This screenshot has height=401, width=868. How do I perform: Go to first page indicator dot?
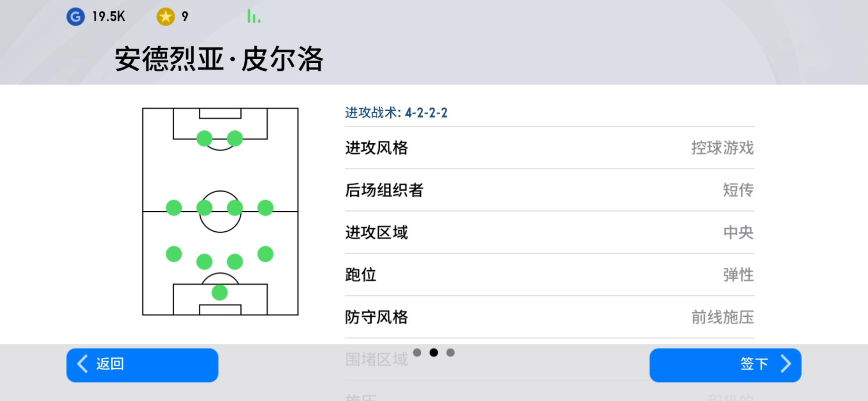pos(417,352)
